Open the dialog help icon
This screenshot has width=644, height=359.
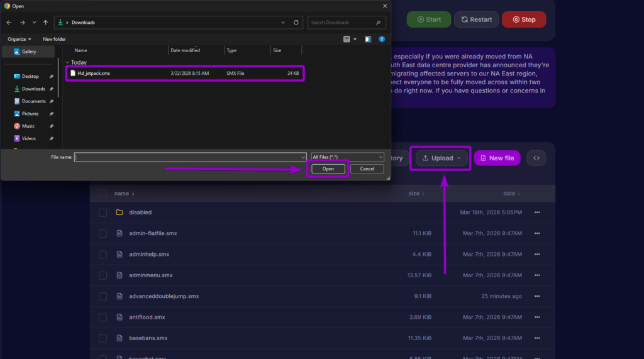tap(382, 39)
